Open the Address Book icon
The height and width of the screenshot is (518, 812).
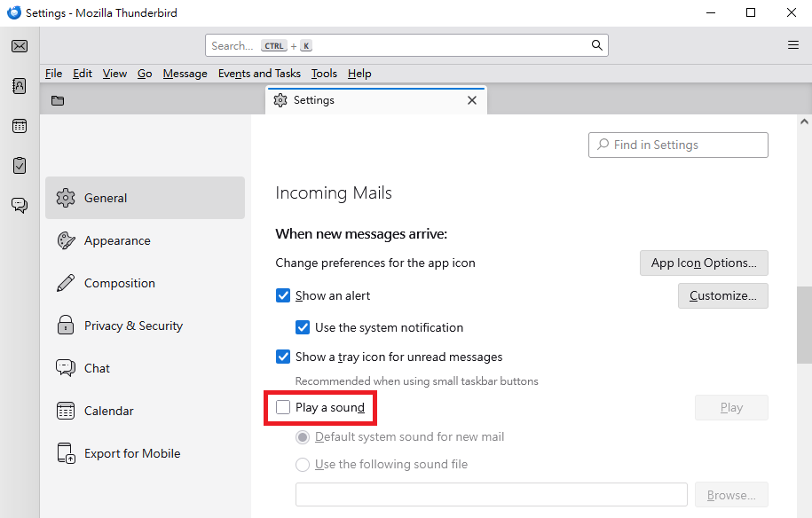click(20, 86)
